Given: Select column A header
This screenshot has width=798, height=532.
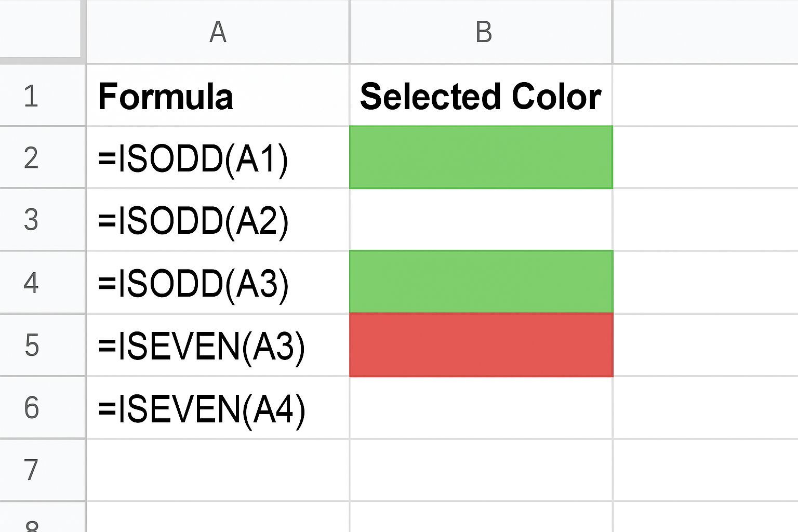Looking at the screenshot, I should point(218,32).
